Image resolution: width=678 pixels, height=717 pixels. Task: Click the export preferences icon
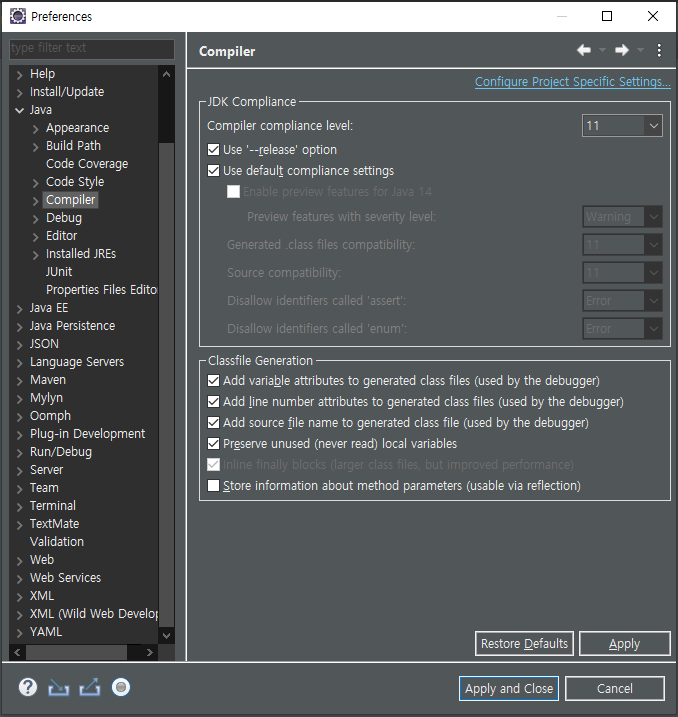90,687
